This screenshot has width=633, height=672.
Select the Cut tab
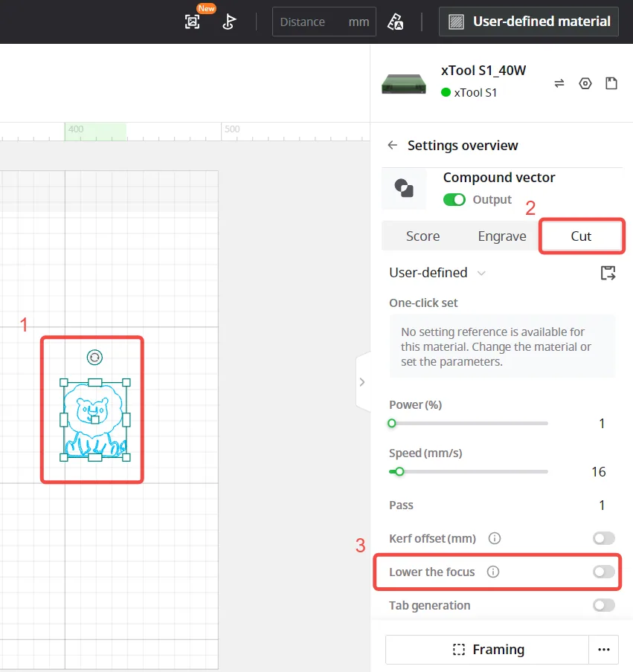pyautogui.click(x=581, y=236)
